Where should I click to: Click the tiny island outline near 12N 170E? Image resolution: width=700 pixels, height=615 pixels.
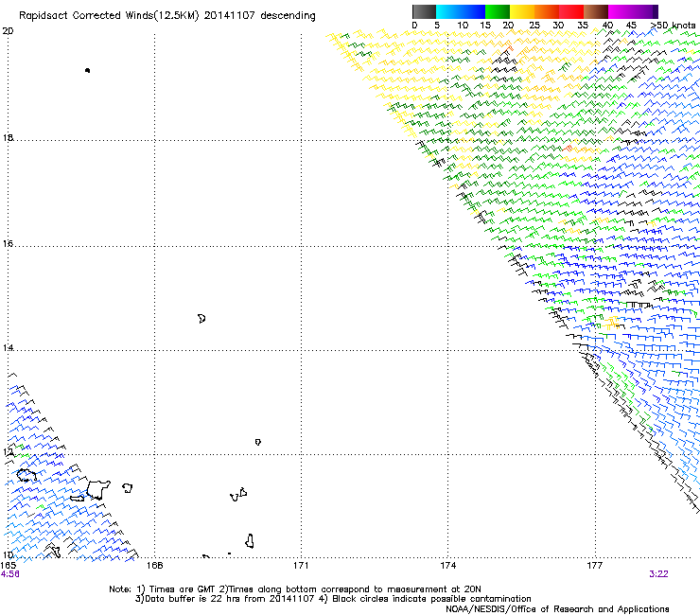click(x=258, y=442)
